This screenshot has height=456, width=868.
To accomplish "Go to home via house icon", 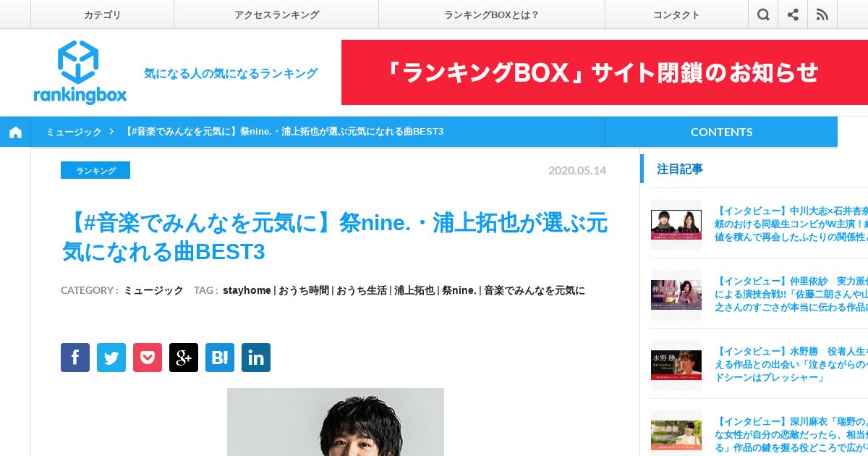I will [15, 132].
